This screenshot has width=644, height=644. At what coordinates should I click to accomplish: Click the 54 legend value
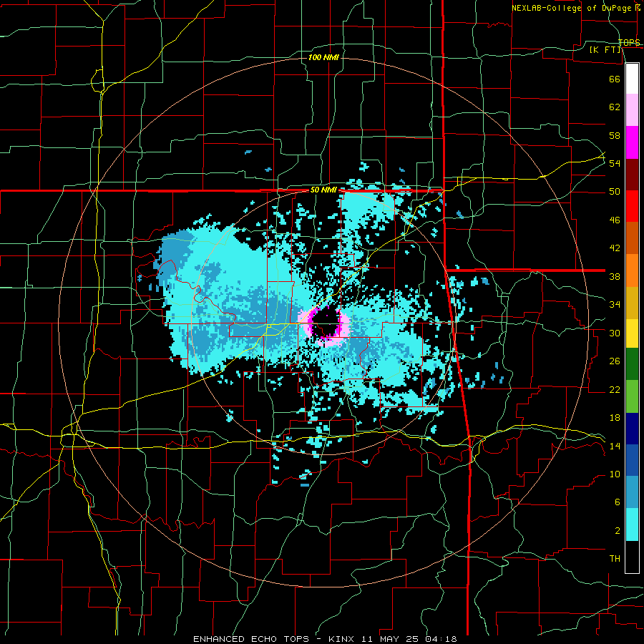point(615,163)
